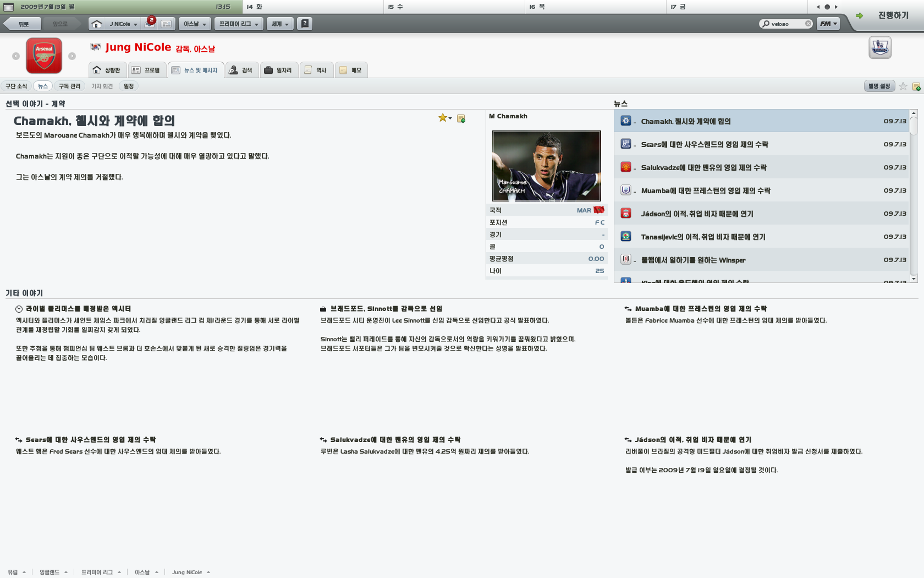The image size is (924, 578).
Task: Go to next screen arrow right of the Arsenal badge
Action: pyautogui.click(x=72, y=56)
